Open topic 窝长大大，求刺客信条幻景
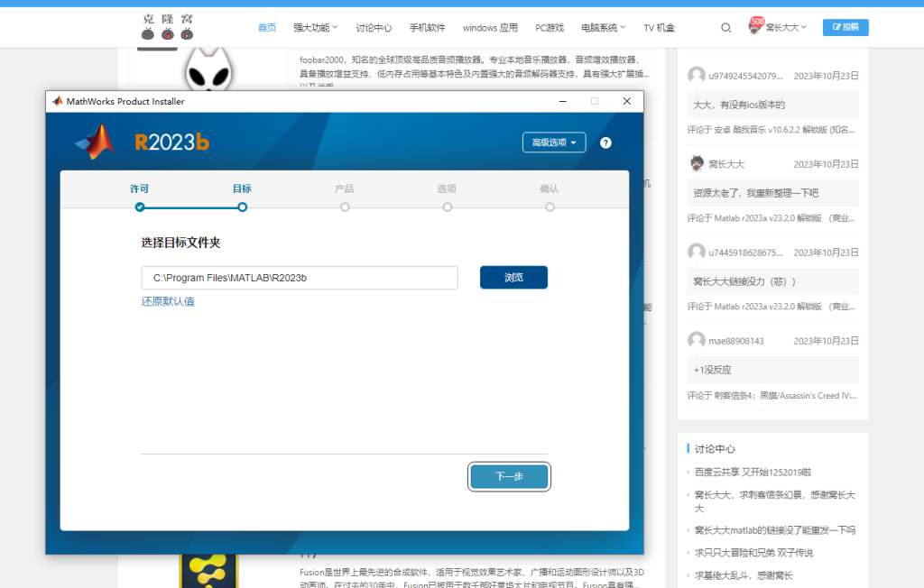The image size is (924, 588). tap(775, 501)
